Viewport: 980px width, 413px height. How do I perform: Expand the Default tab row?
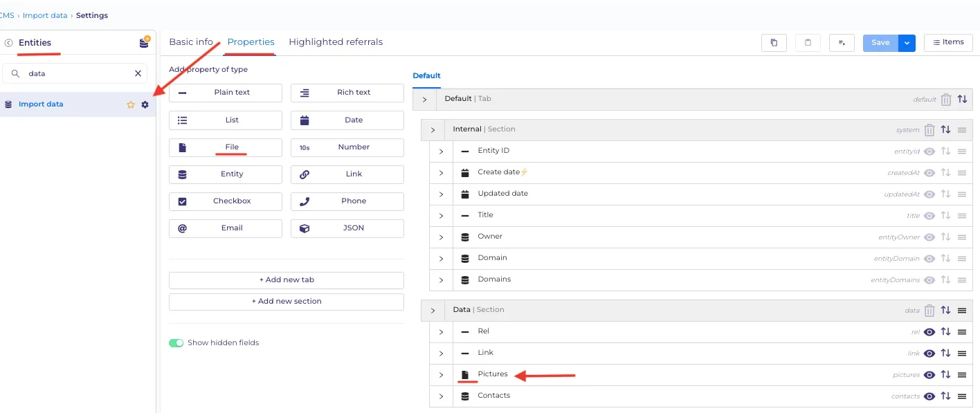[424, 100]
